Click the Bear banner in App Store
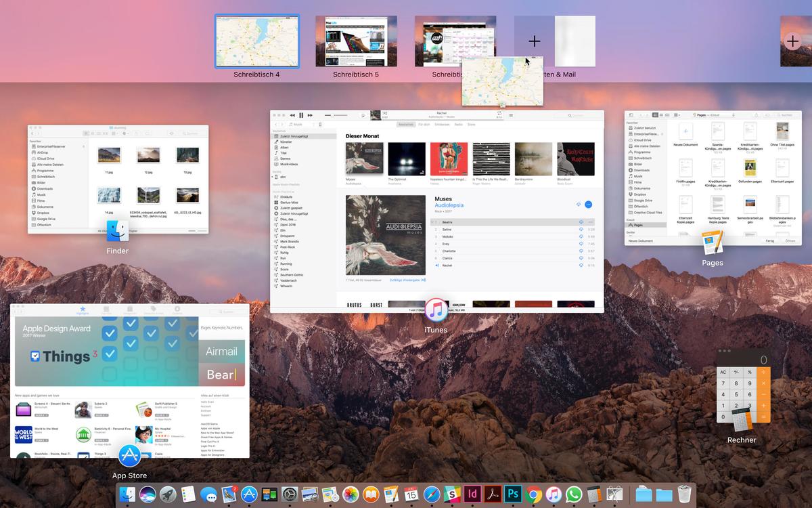Screen dimensions: 812x508 tap(222, 375)
